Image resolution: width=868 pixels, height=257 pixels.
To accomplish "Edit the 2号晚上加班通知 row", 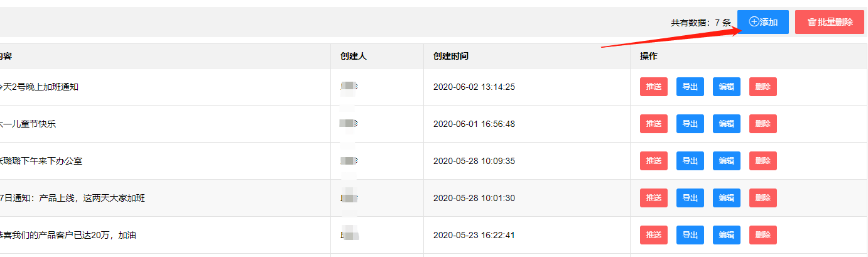I will tap(726, 87).
